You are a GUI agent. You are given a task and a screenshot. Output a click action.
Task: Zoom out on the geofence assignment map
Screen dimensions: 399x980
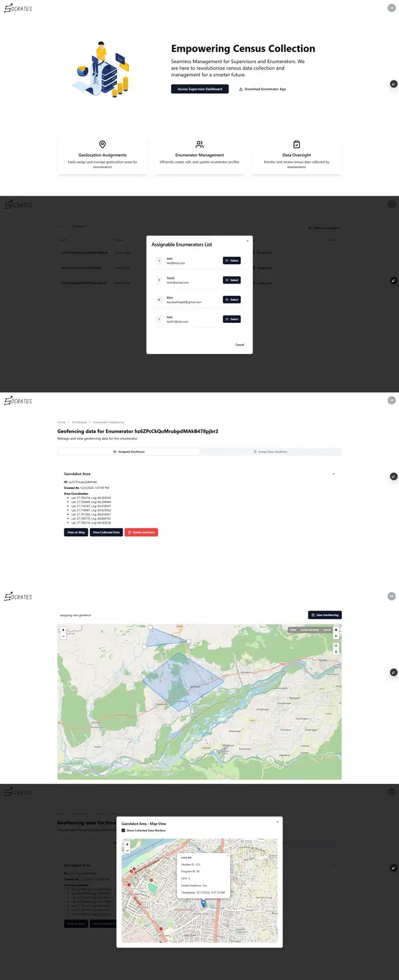63,636
